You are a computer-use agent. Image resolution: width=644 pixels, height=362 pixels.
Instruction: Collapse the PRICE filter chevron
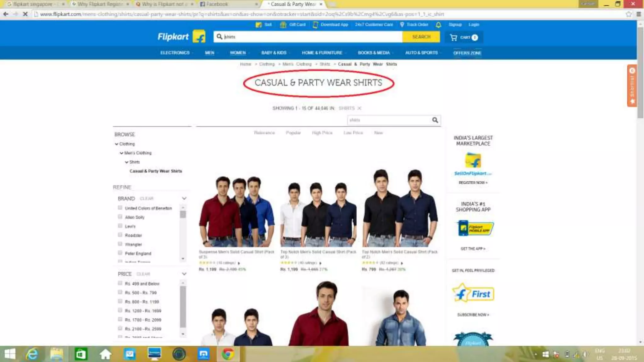coord(184,274)
